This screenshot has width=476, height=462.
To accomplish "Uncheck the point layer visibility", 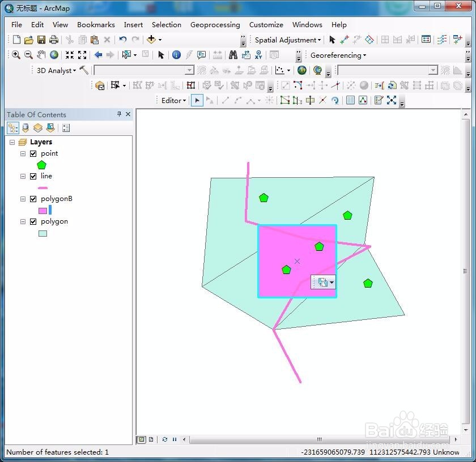I will (x=33, y=154).
